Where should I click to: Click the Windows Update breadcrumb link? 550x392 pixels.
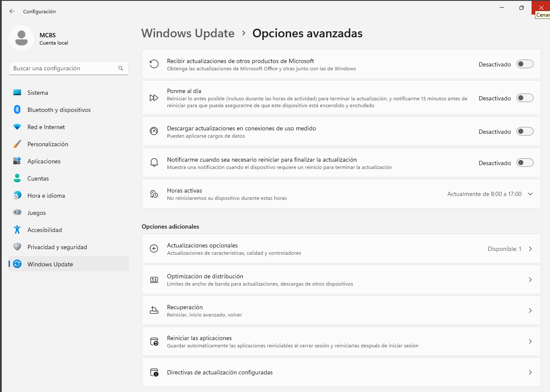click(188, 33)
